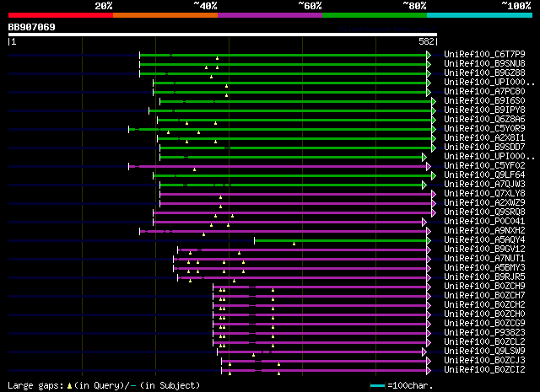Click the red 20% identity legend segment
Image resolution: width=540 pixels, height=392 pixels.
[x=61, y=15]
